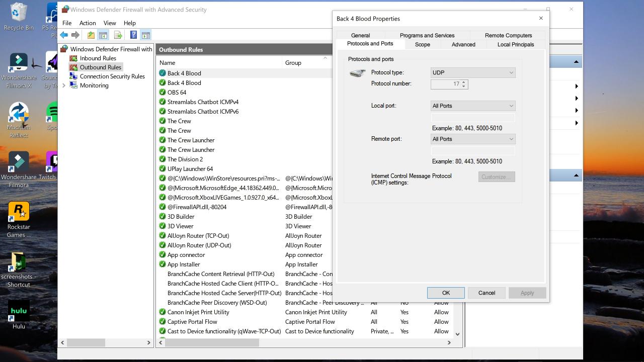644x362 pixels.
Task: Open Help via the question mark toolbar icon
Action: click(x=133, y=35)
